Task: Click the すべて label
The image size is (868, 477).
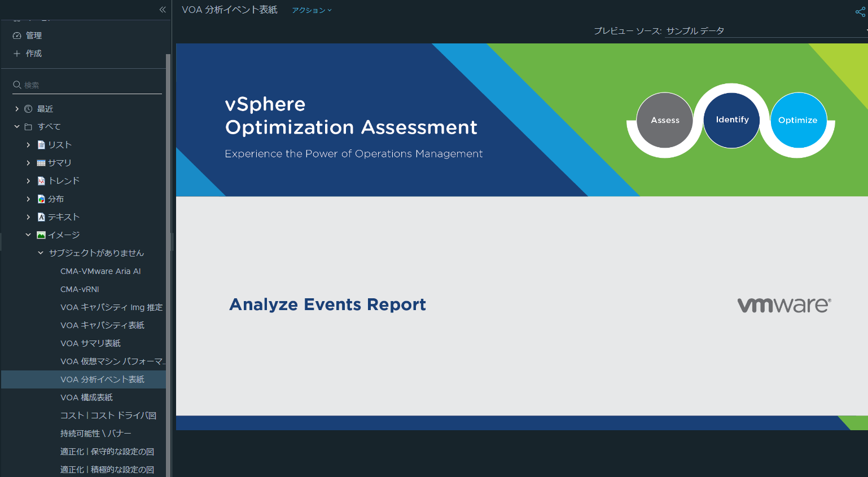Action: click(x=49, y=127)
